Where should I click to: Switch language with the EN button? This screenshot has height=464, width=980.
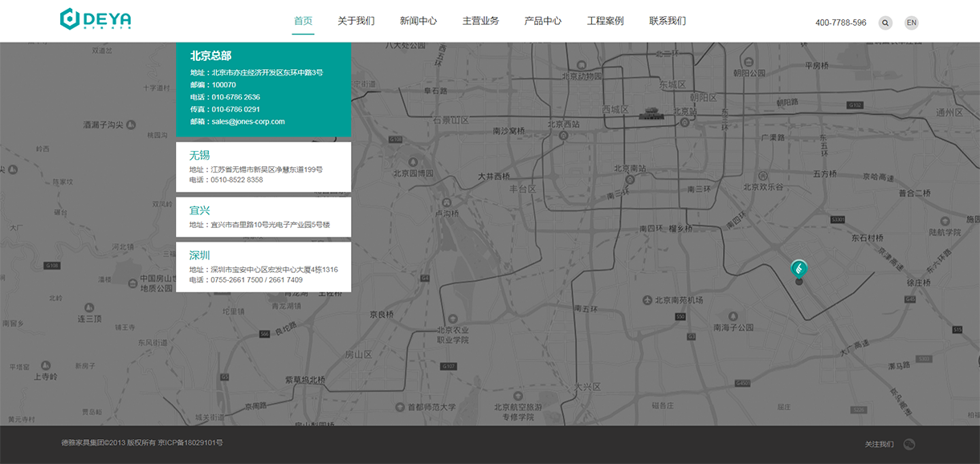tap(911, 23)
